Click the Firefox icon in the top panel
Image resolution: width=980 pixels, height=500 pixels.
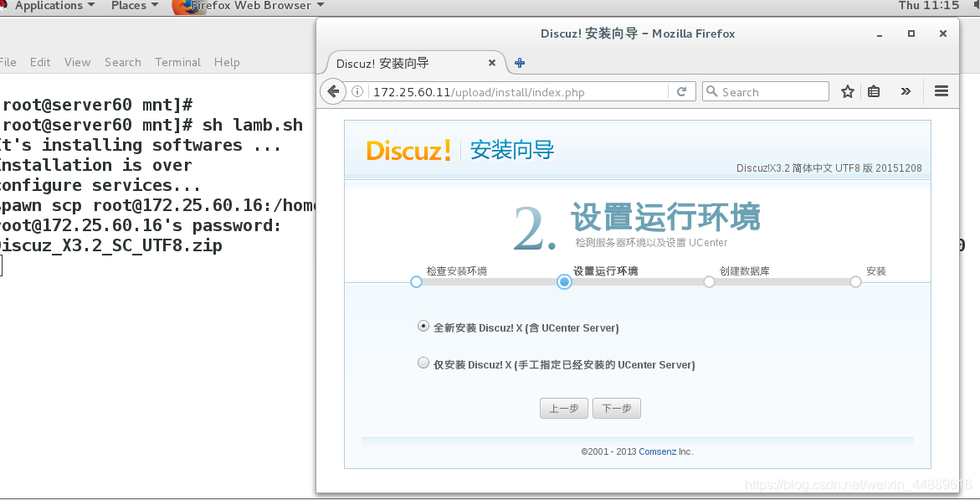click(184, 6)
